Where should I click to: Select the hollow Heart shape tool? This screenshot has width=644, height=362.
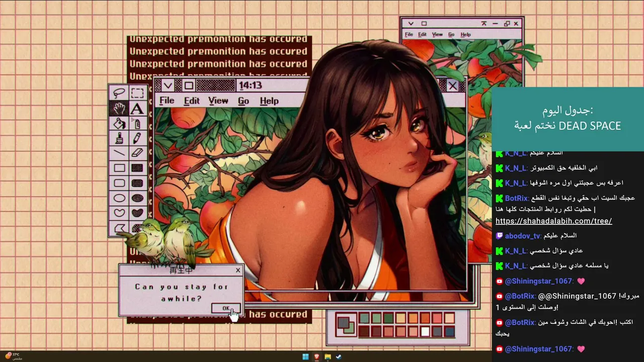pos(119,213)
